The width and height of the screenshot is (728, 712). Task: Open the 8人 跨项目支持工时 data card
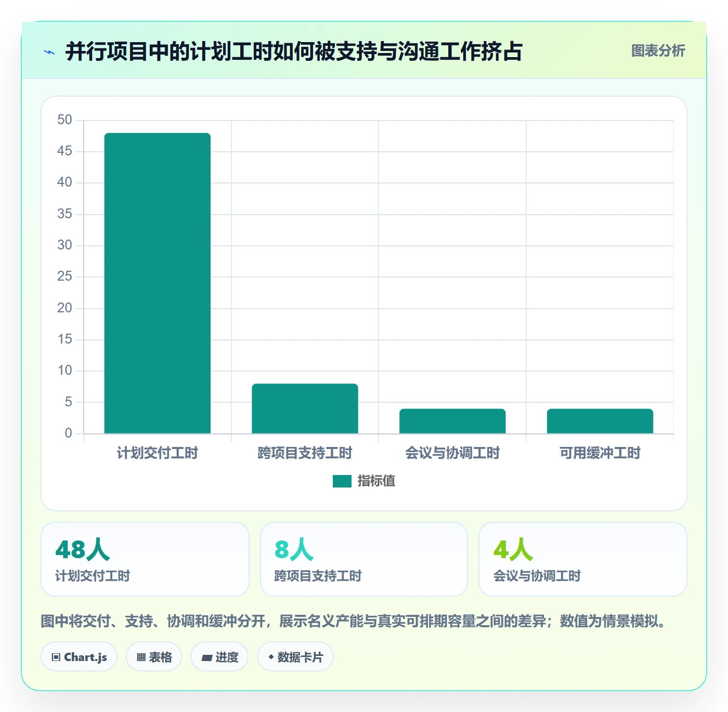click(364, 559)
